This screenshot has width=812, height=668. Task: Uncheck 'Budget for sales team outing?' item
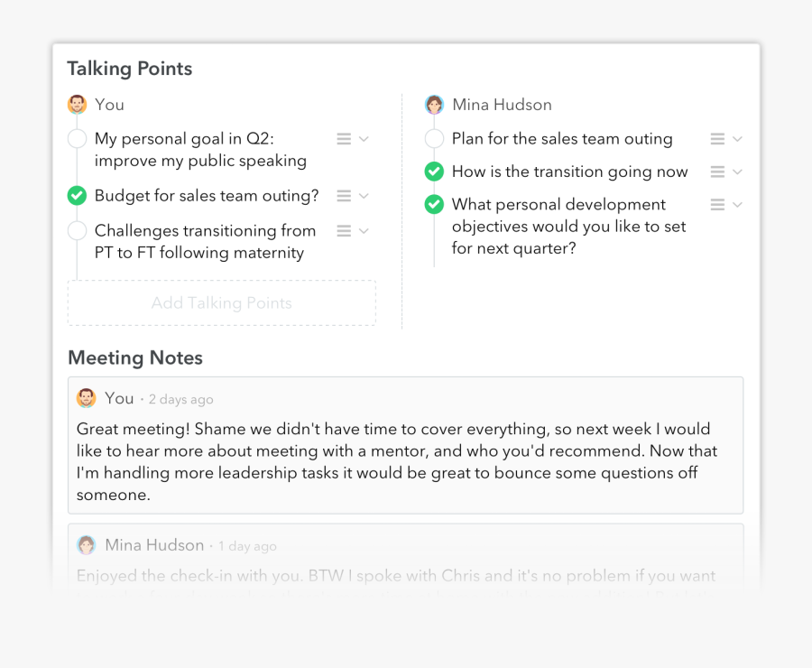(x=78, y=196)
